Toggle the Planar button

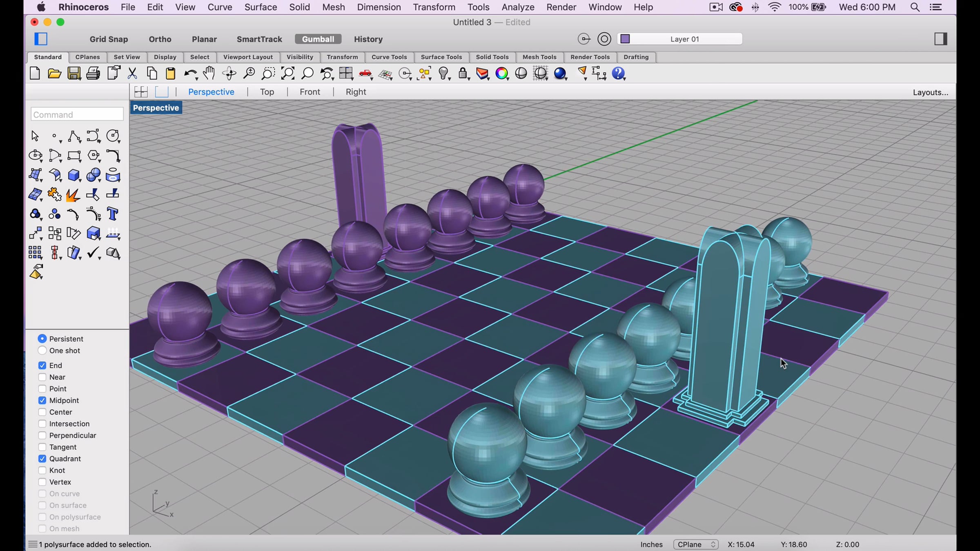click(x=204, y=39)
